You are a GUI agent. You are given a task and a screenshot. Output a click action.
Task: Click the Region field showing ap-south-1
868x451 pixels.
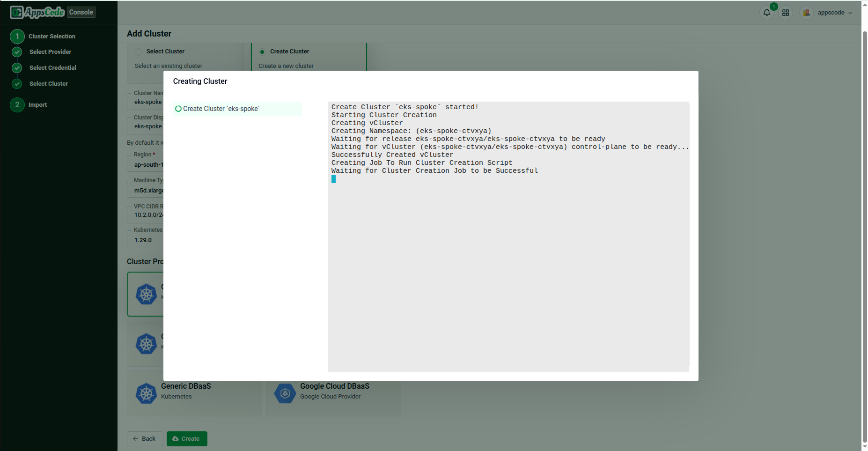[146, 163]
